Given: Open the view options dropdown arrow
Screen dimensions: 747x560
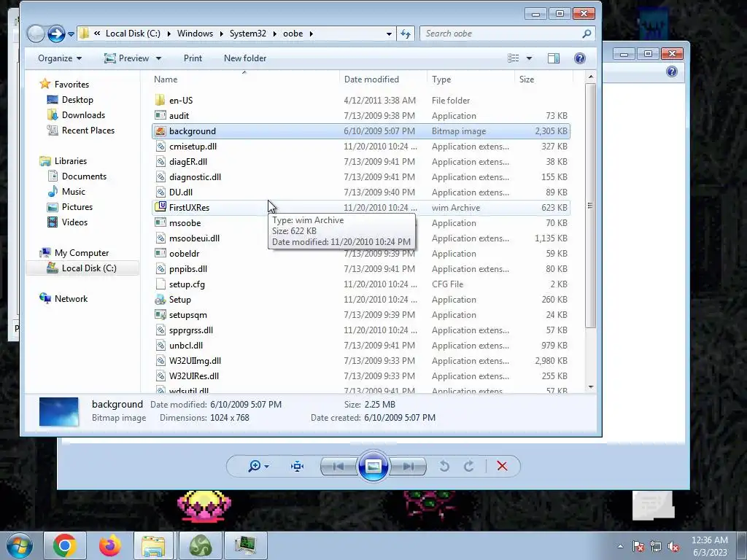Looking at the screenshot, I should click(530, 58).
